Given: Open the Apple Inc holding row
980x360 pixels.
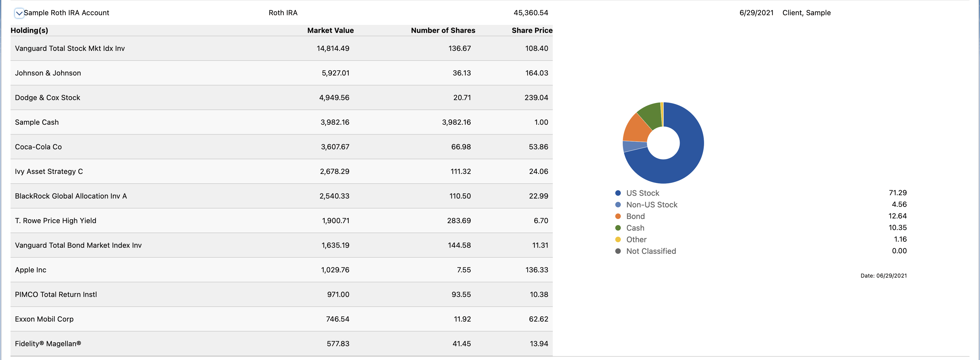Looking at the screenshot, I should tap(30, 270).
